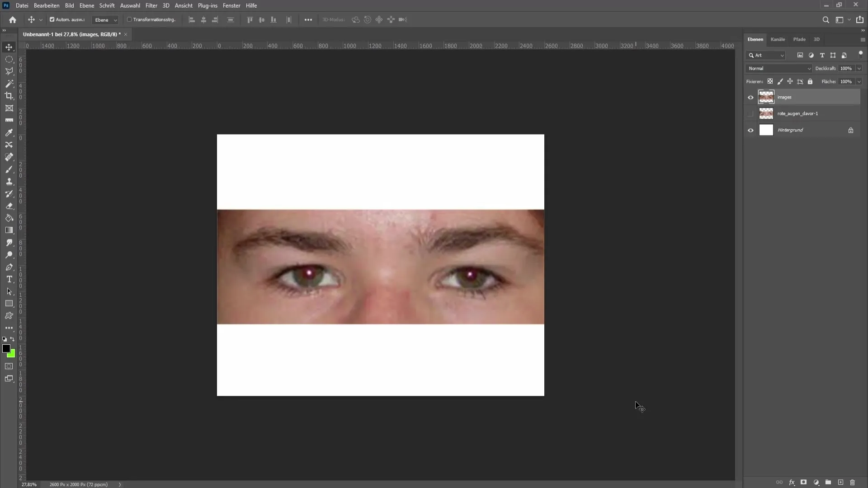This screenshot has width=868, height=488.
Task: Open Datei menu
Action: (22, 5)
